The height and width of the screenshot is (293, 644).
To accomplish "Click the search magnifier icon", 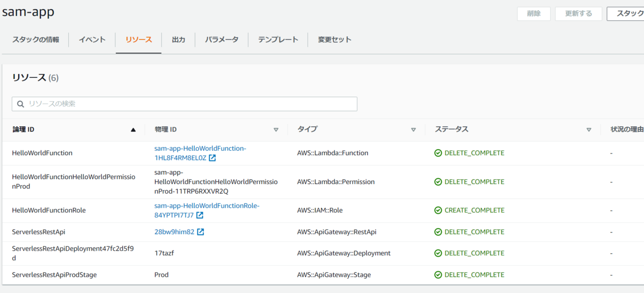I will [x=21, y=104].
